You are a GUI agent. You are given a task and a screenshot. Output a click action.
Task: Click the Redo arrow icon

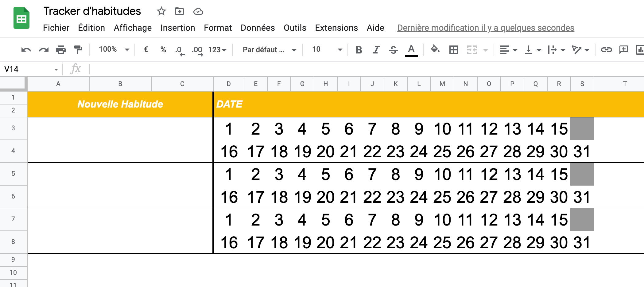[x=44, y=50]
